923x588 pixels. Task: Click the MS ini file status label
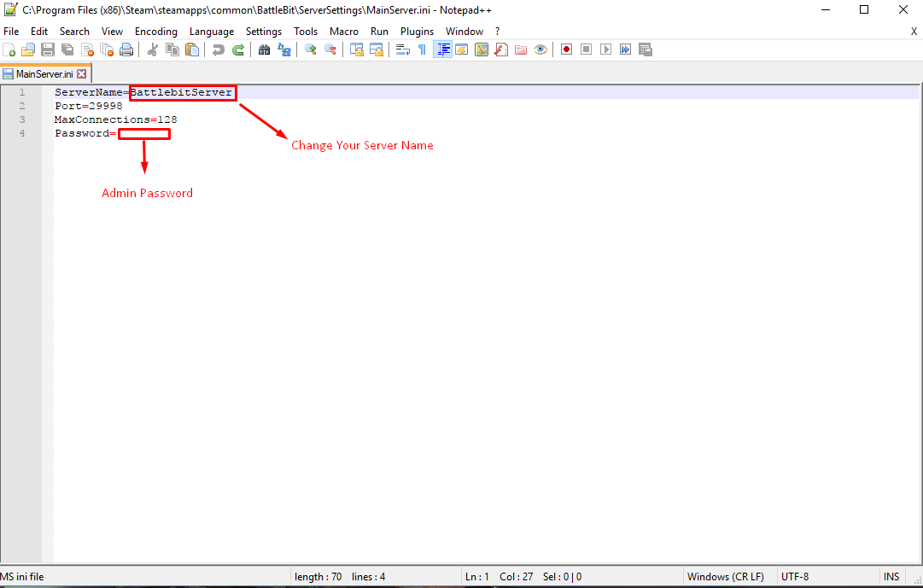pyautogui.click(x=22, y=577)
